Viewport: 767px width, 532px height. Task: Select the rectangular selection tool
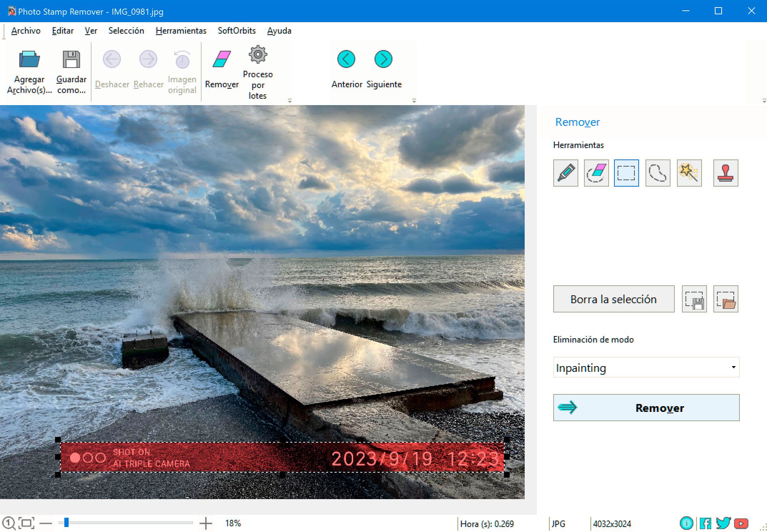tap(627, 173)
